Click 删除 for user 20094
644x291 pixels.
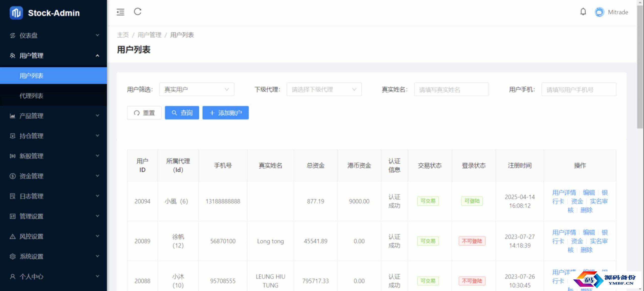click(586, 210)
